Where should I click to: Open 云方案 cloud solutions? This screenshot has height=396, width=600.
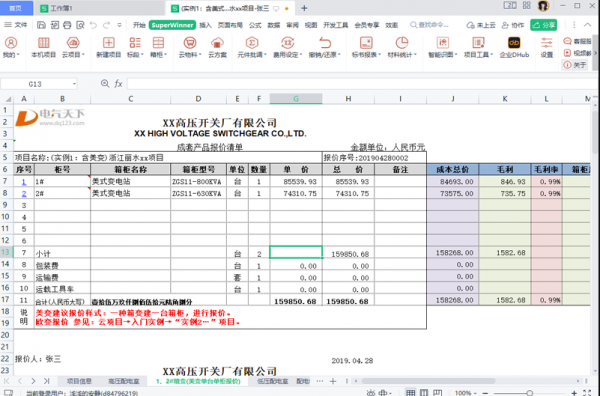[x=217, y=47]
